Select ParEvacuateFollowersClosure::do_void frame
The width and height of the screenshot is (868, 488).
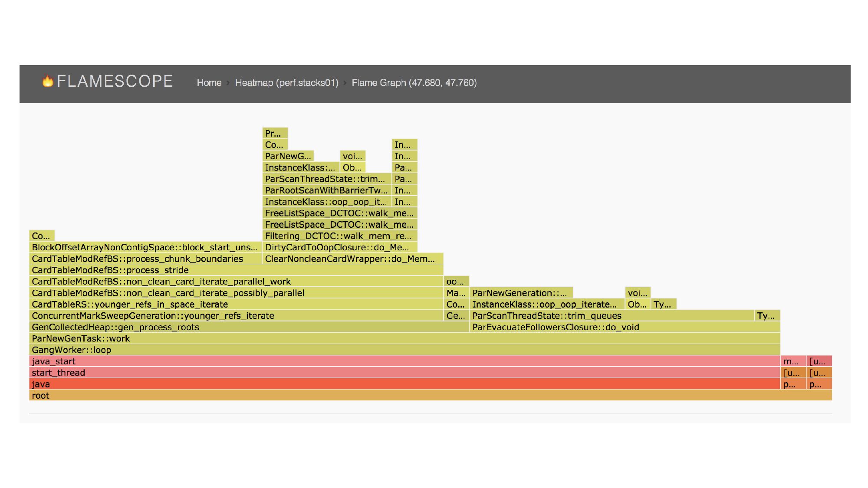pyautogui.click(x=624, y=327)
